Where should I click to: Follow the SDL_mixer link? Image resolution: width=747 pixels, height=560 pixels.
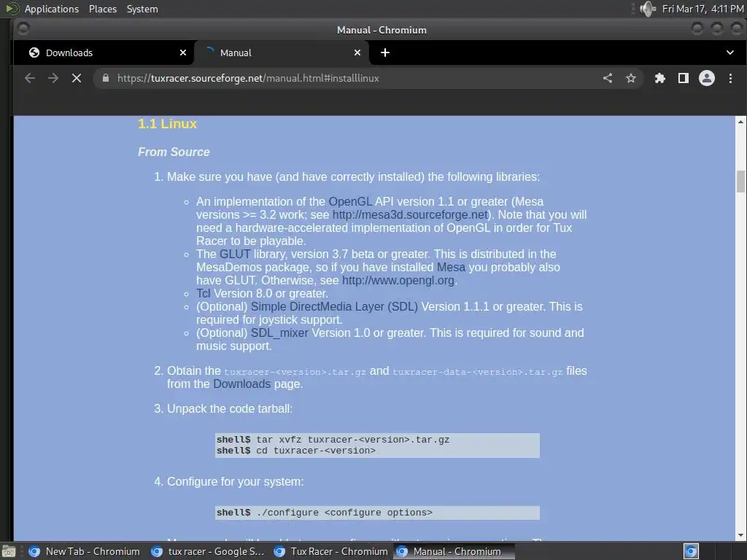279,332
